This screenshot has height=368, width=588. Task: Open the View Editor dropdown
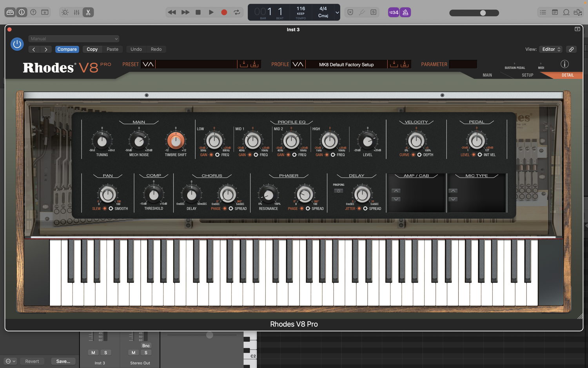click(x=551, y=49)
